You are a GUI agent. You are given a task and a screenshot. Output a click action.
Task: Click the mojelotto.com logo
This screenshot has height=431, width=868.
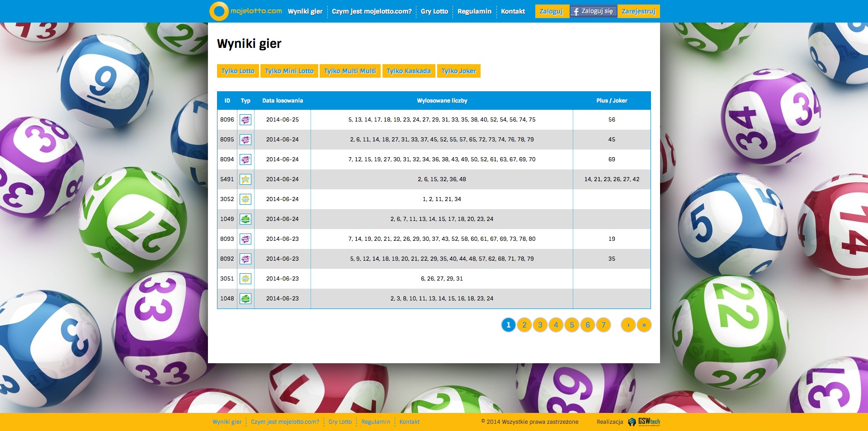coord(246,11)
